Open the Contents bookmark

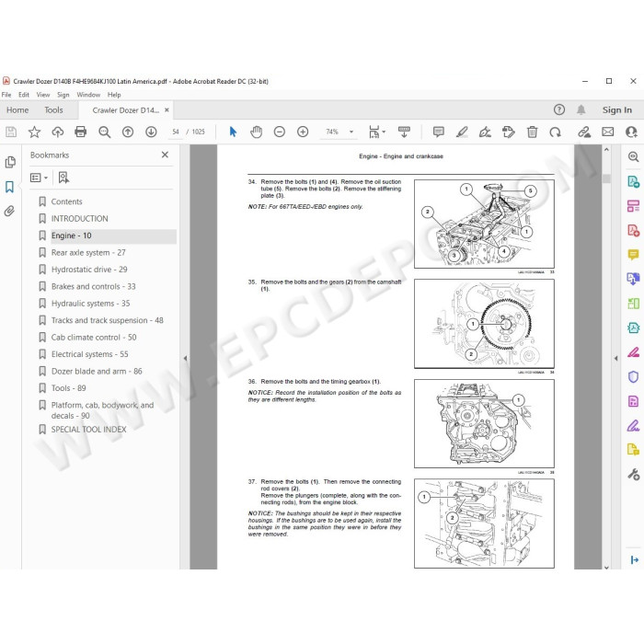(66, 201)
